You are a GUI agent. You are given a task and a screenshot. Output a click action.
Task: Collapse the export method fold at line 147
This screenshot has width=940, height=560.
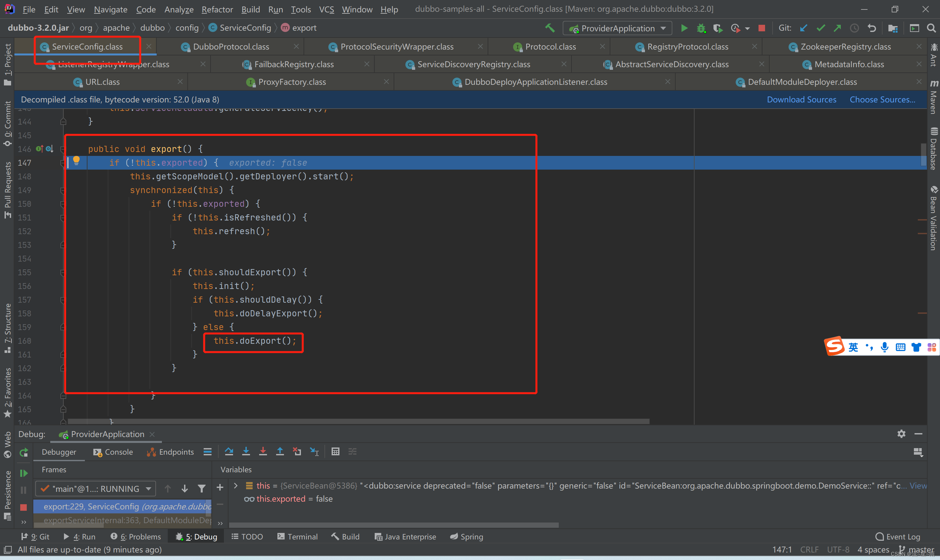[63, 163]
